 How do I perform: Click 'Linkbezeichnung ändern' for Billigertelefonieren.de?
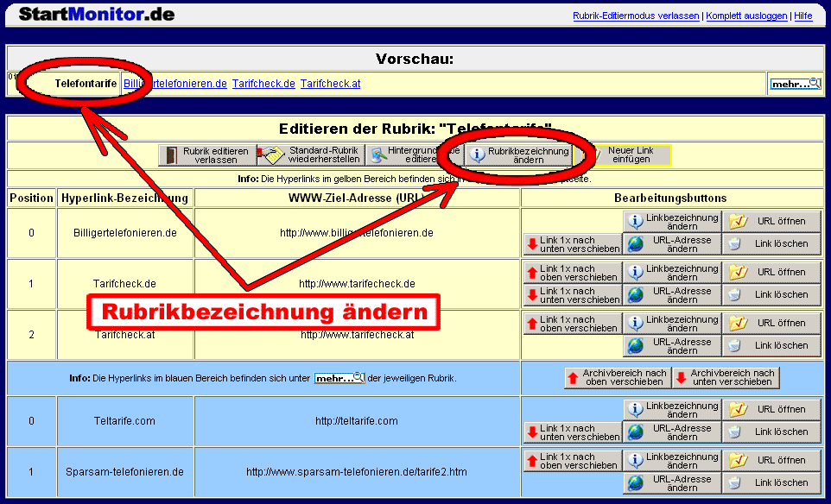671,221
